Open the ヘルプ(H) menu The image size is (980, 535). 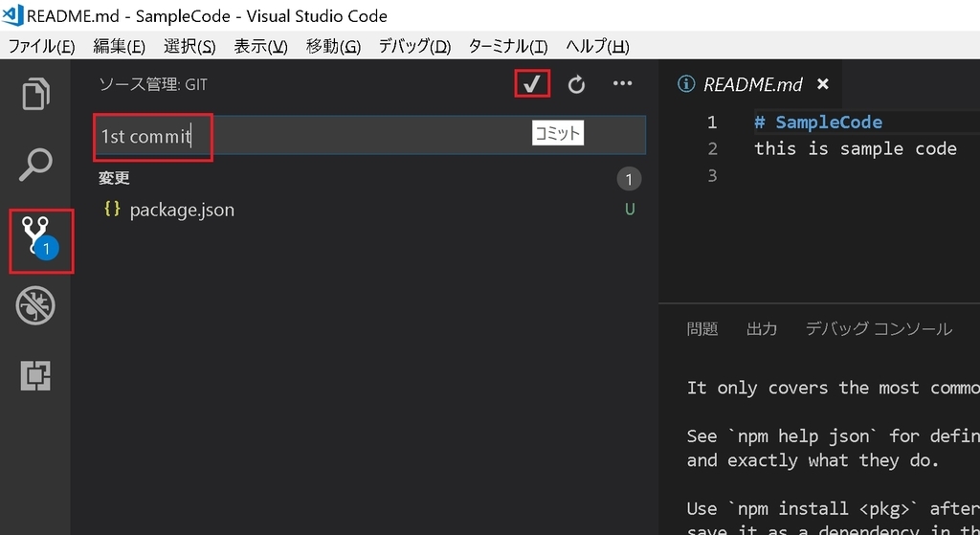pos(597,46)
